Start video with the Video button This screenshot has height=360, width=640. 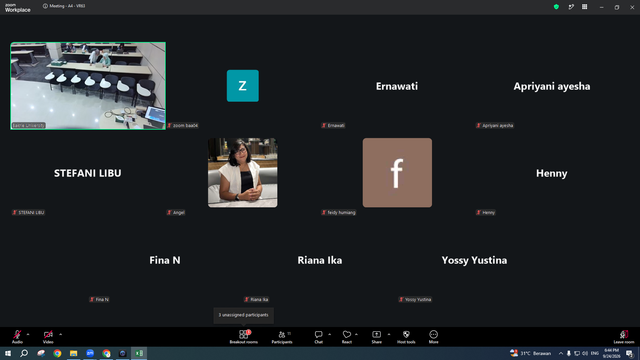[x=48, y=336]
